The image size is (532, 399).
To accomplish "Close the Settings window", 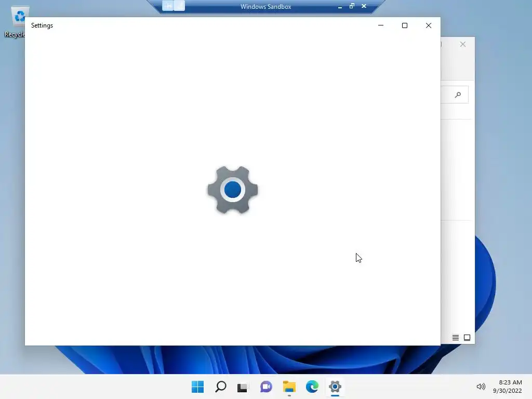I will [x=429, y=25].
